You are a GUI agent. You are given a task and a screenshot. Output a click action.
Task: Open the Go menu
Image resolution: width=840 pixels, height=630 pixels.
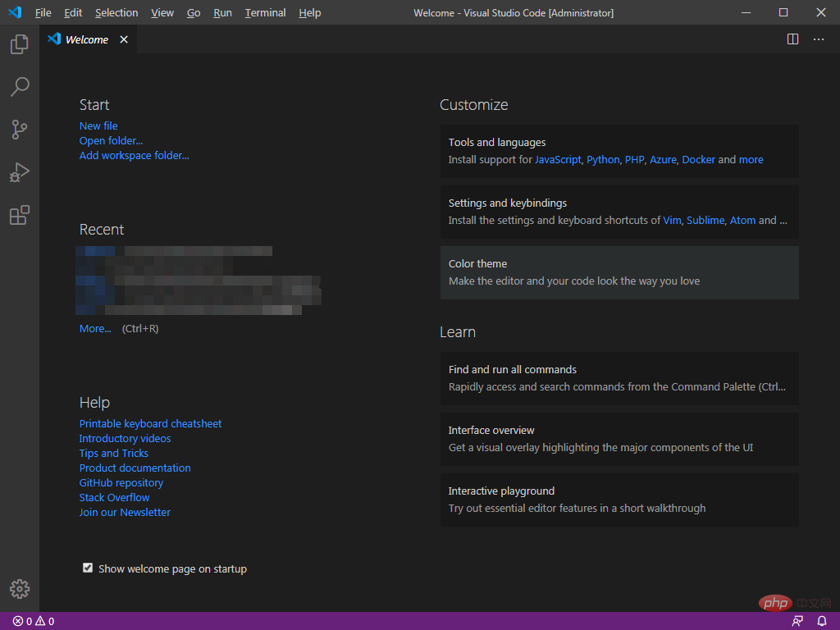pos(194,12)
